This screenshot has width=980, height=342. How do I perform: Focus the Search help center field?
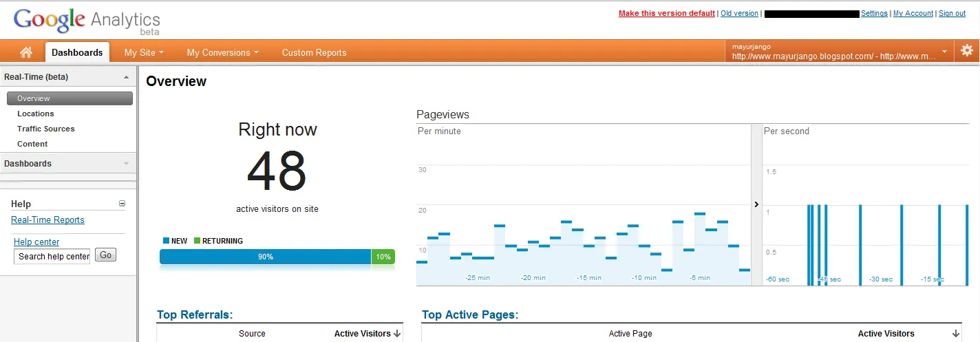pos(52,256)
